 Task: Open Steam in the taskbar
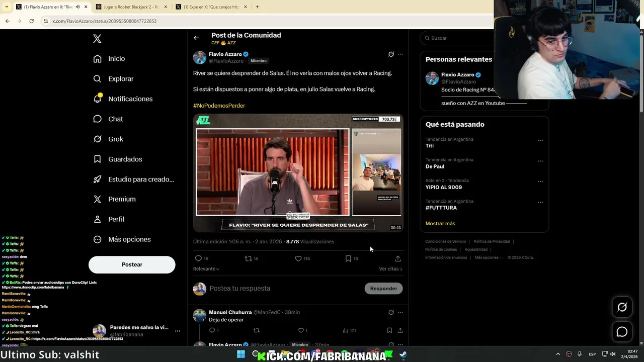click(x=403, y=354)
